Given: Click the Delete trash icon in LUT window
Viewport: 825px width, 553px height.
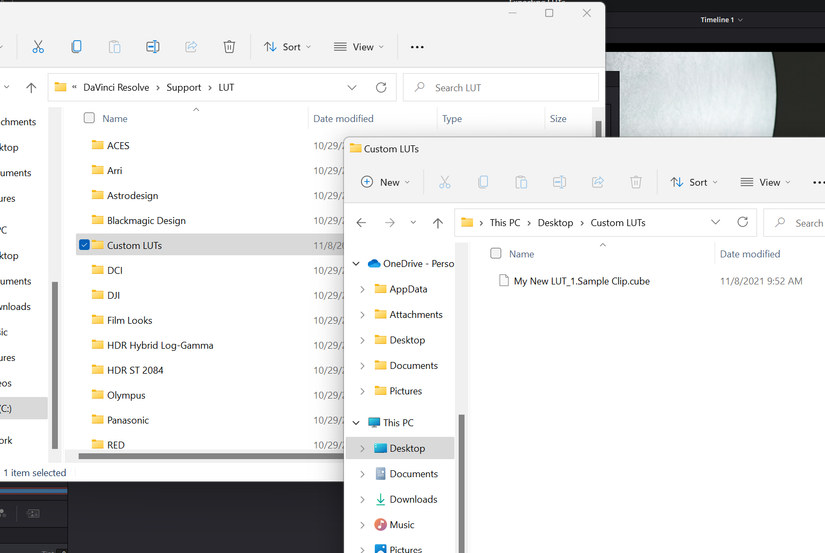Looking at the screenshot, I should [229, 47].
